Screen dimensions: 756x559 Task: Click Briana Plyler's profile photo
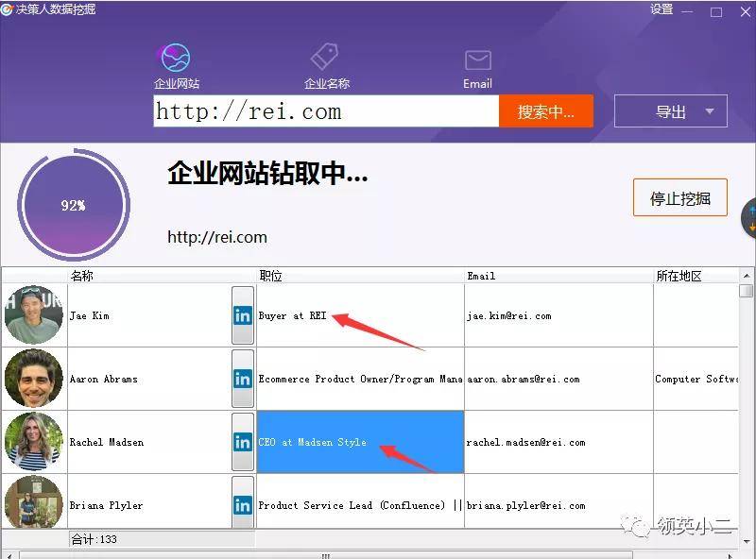[x=34, y=501]
